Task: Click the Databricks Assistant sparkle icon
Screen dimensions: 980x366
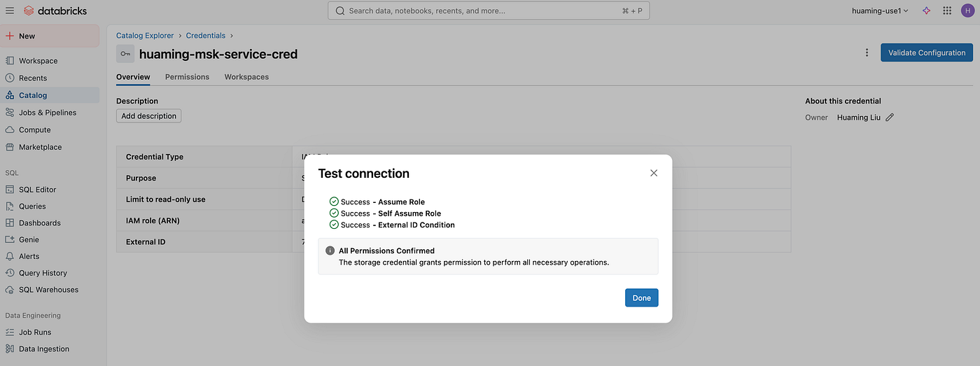Action: pos(927,10)
